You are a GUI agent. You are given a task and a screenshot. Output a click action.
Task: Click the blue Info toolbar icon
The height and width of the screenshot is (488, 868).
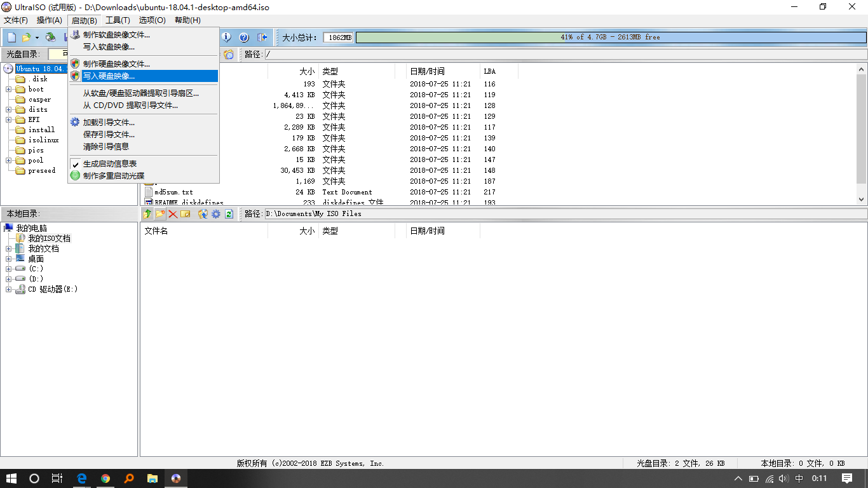226,37
